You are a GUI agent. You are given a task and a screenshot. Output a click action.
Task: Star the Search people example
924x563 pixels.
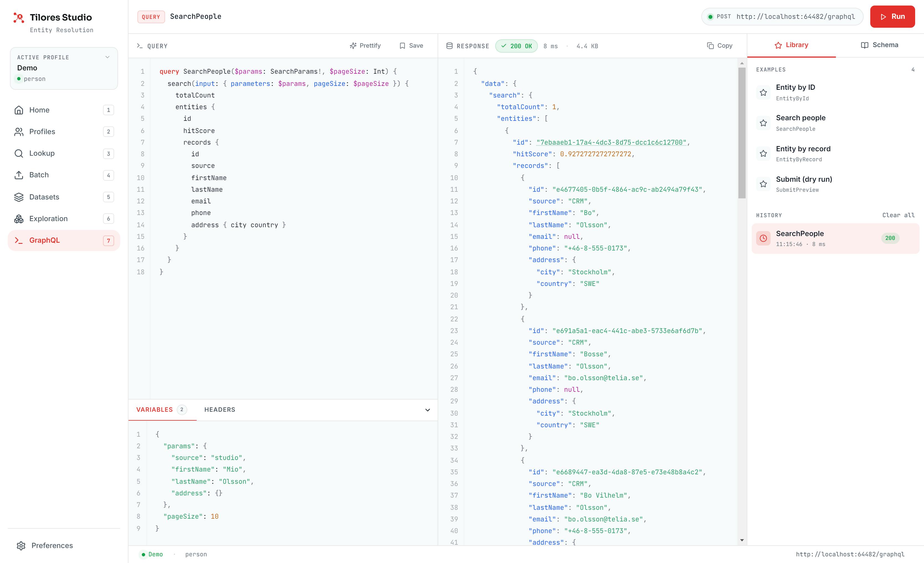point(763,123)
